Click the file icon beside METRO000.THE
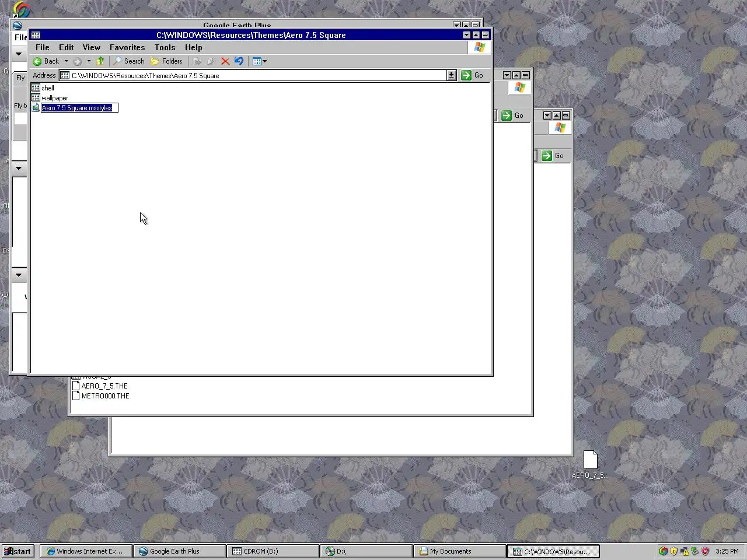Screen dimensions: 747x560 (76, 395)
